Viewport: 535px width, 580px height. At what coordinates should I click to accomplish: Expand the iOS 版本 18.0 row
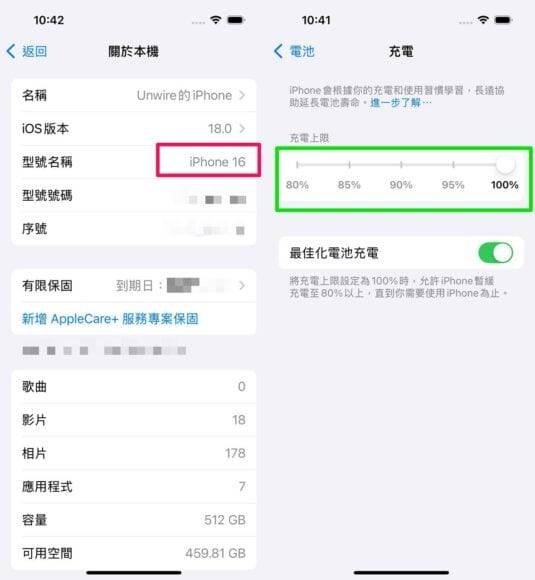tap(134, 129)
